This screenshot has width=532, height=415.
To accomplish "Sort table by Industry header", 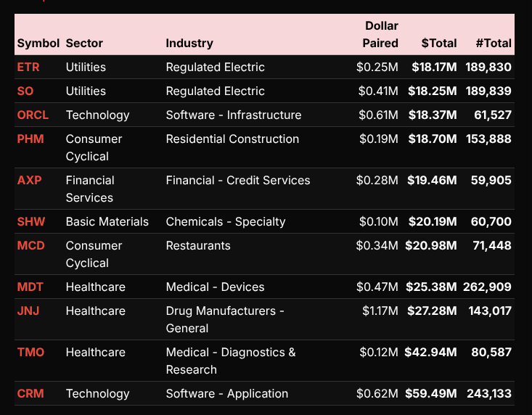I will click(189, 44).
